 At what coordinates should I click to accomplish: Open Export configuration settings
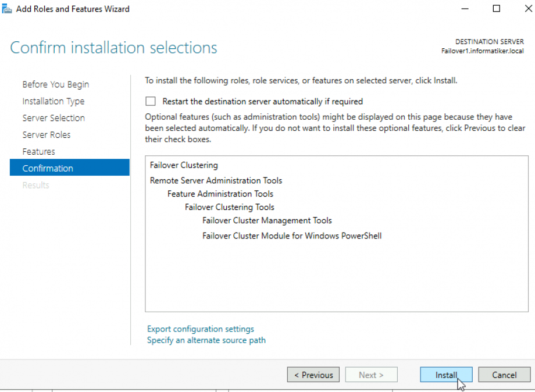200,329
